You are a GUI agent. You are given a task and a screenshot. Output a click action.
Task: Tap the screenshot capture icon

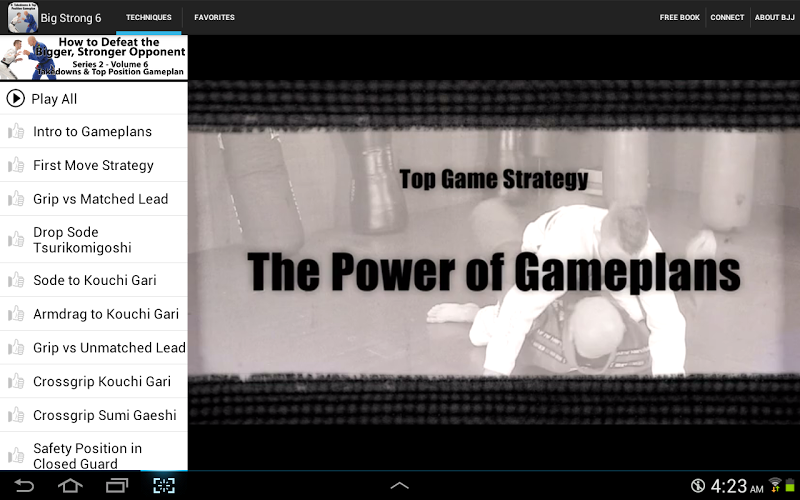(x=164, y=485)
